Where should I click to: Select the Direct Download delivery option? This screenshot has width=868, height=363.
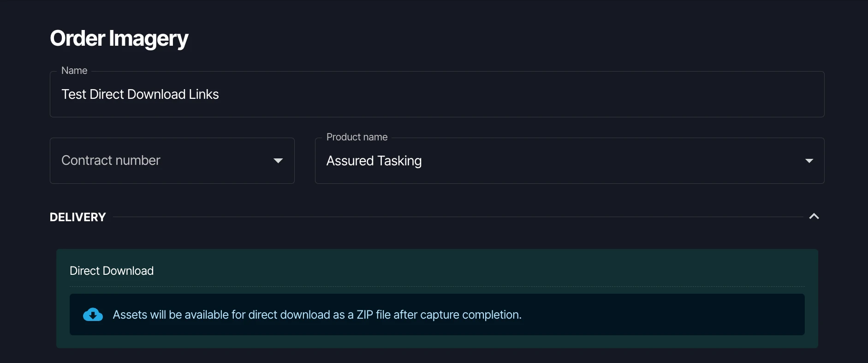pos(437,298)
